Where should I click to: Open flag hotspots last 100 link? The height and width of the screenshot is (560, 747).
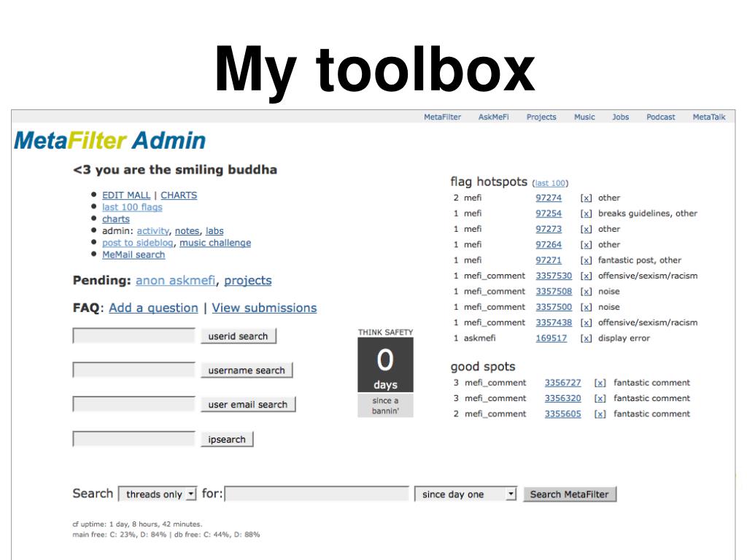pyautogui.click(x=550, y=183)
